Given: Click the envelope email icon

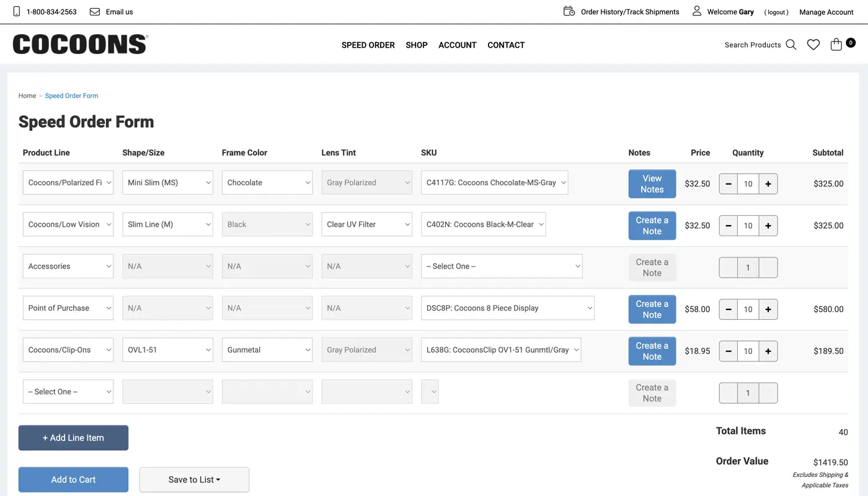Looking at the screenshot, I should point(95,12).
